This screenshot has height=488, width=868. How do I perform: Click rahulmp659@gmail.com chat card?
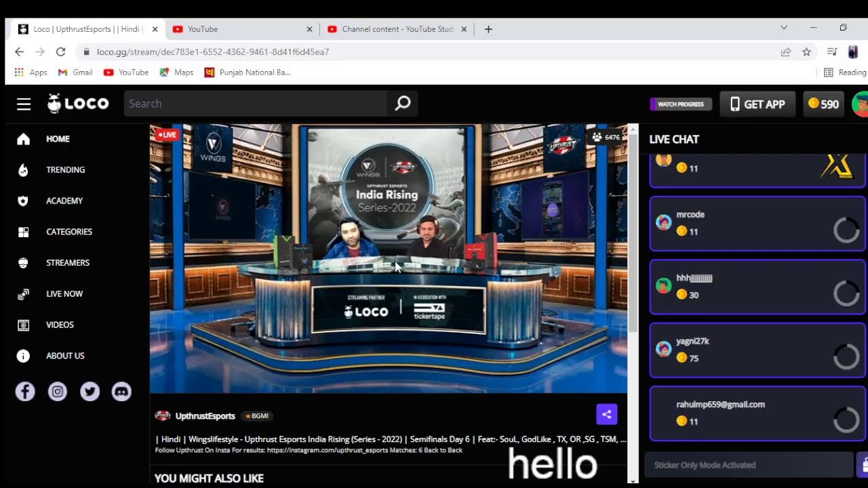(x=757, y=413)
